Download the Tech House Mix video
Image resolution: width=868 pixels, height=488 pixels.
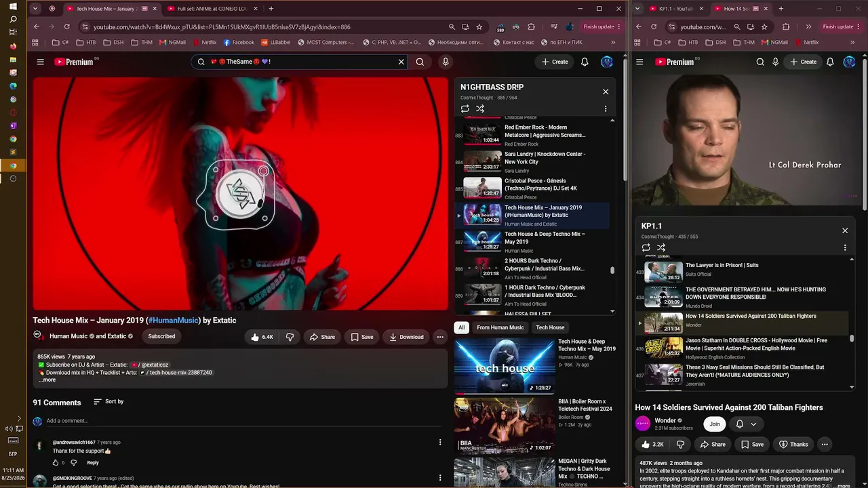(407, 337)
